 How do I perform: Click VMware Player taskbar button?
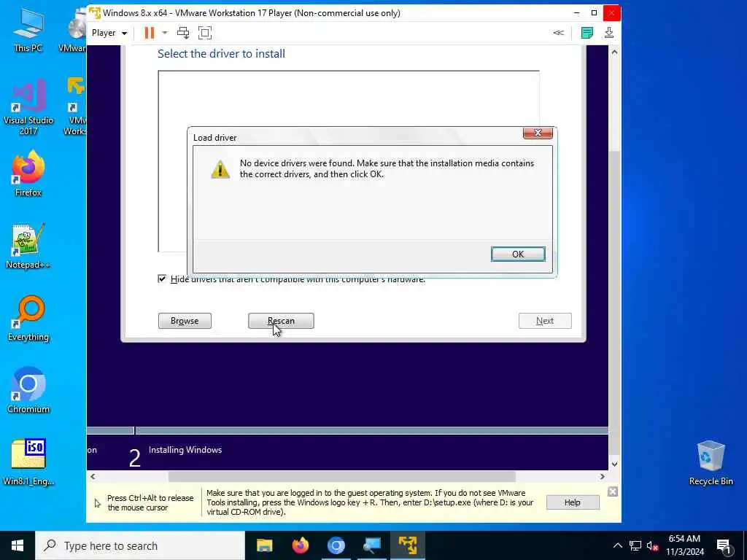408,545
